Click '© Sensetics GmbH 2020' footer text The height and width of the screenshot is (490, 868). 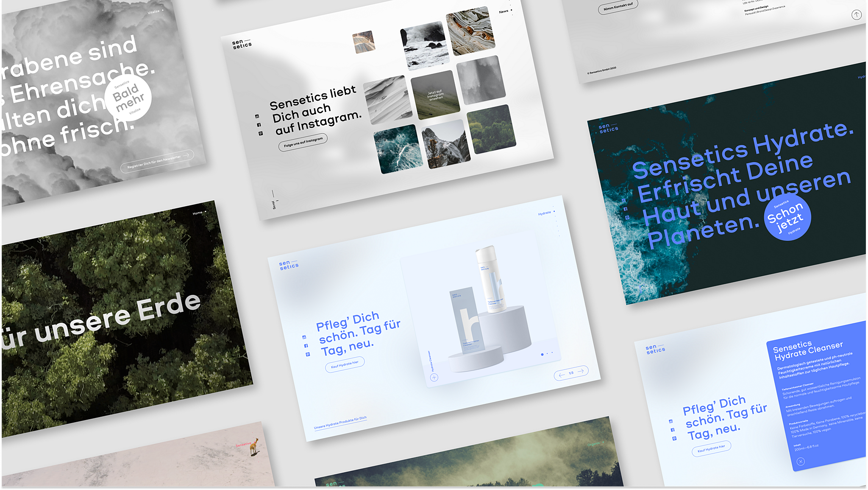tap(602, 70)
